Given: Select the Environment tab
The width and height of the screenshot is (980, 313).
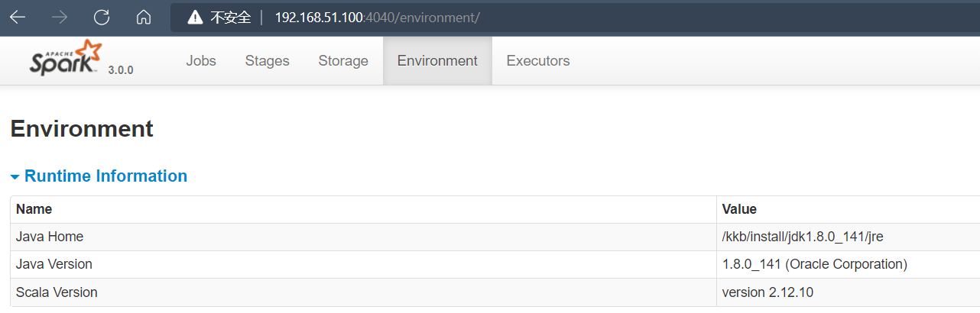Looking at the screenshot, I should click(x=437, y=61).
